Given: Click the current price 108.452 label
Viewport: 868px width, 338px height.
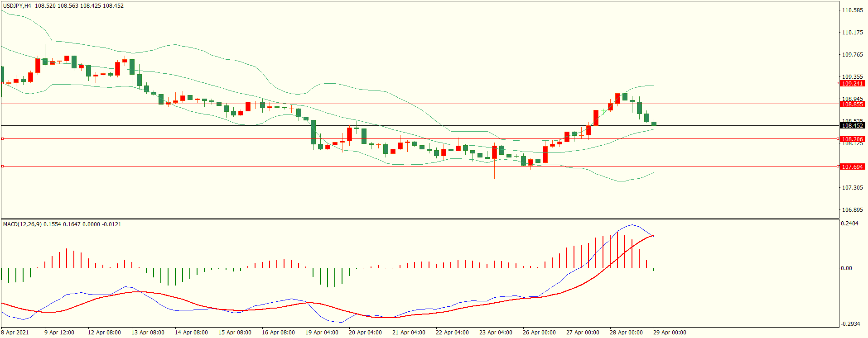Looking at the screenshot, I should point(852,126).
